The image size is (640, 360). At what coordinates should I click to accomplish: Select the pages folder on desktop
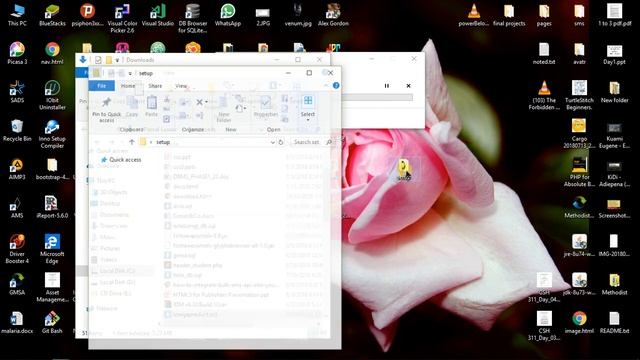point(544,16)
